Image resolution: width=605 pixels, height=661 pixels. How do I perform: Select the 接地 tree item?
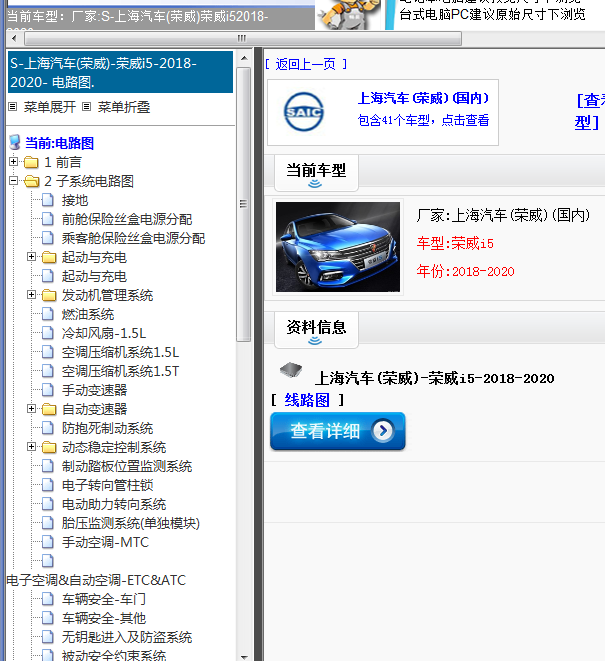pyautogui.click(x=75, y=200)
